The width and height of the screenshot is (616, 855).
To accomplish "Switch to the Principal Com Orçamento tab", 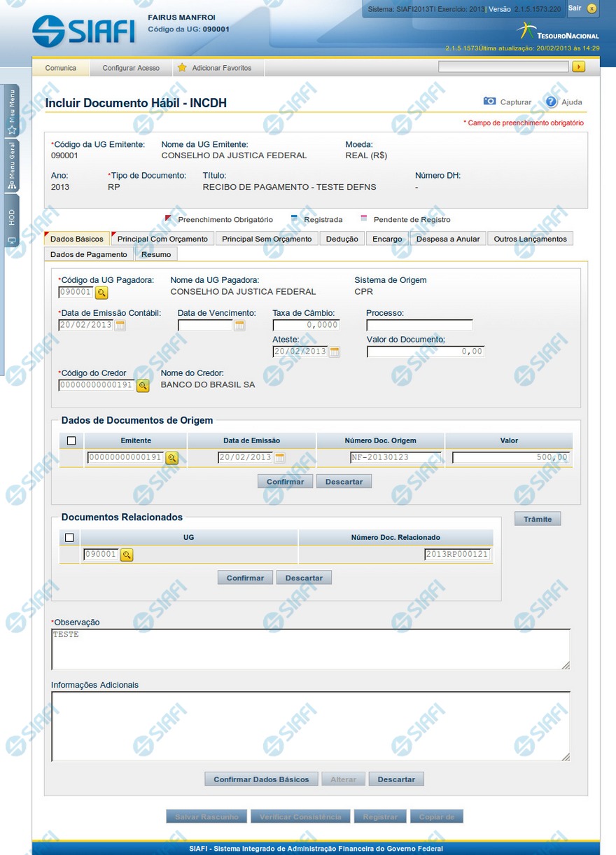I will click(x=162, y=239).
